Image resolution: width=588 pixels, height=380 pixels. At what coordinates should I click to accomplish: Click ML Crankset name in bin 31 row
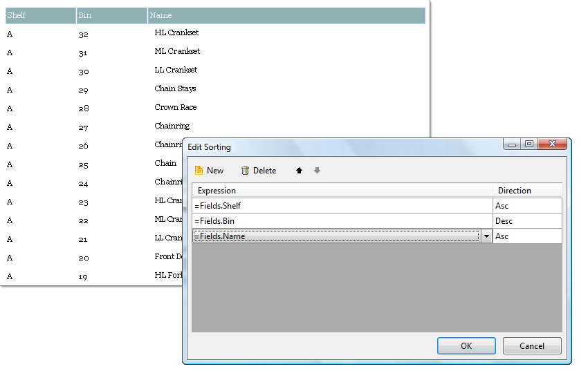coord(177,51)
